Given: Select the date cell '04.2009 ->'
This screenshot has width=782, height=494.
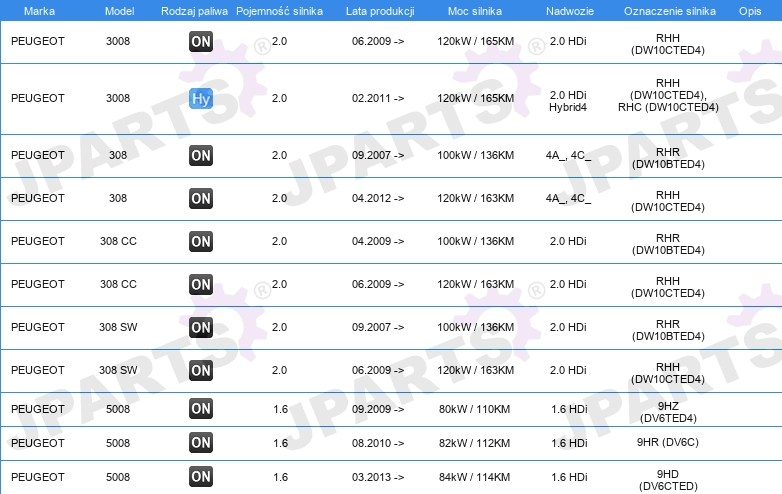Looking at the screenshot, I should 378,241.
